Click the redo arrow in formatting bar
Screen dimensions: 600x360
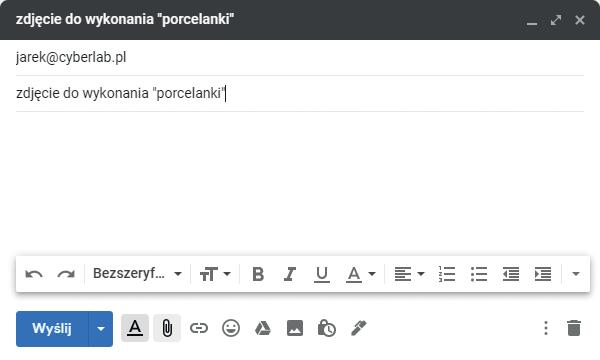[x=66, y=274]
